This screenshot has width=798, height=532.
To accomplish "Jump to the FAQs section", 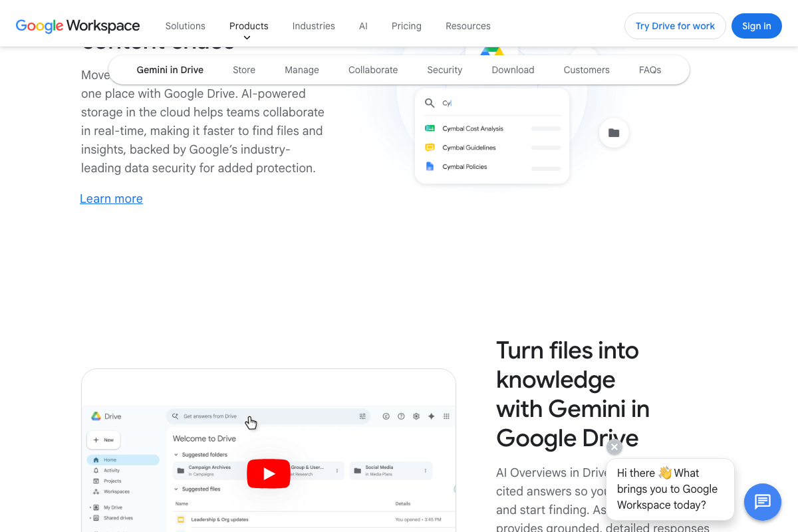I will pos(650,70).
